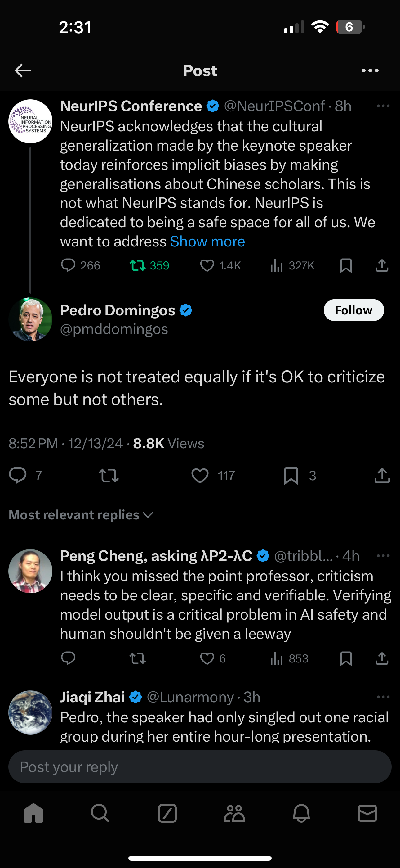
Task: Follow Pedro Domingos
Action: tap(353, 310)
